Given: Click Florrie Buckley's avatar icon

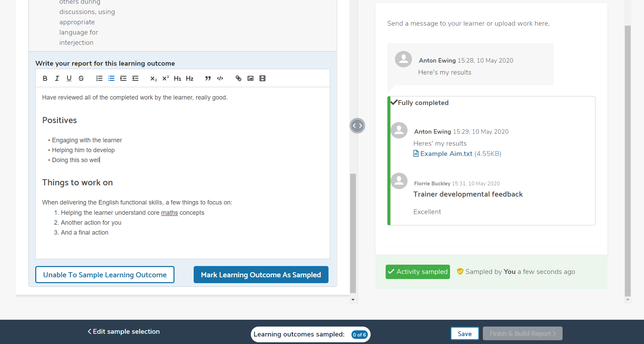Looking at the screenshot, I should click(399, 181).
